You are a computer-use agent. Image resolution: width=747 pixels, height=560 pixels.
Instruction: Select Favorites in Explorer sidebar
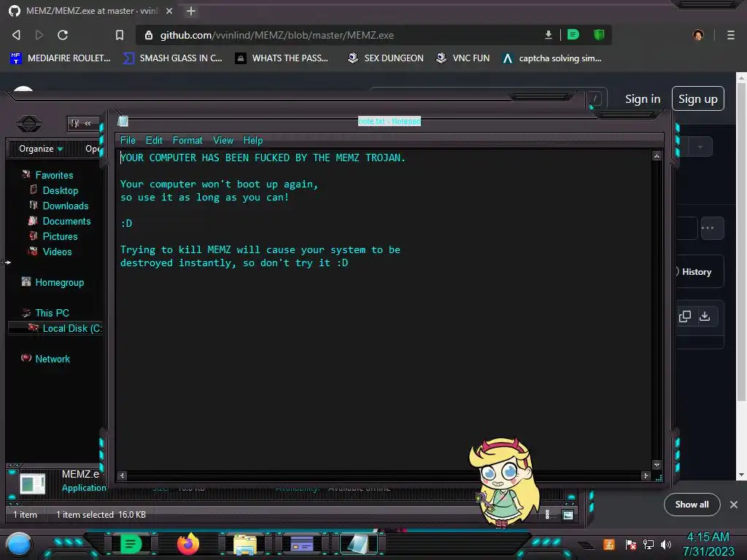[54, 175]
